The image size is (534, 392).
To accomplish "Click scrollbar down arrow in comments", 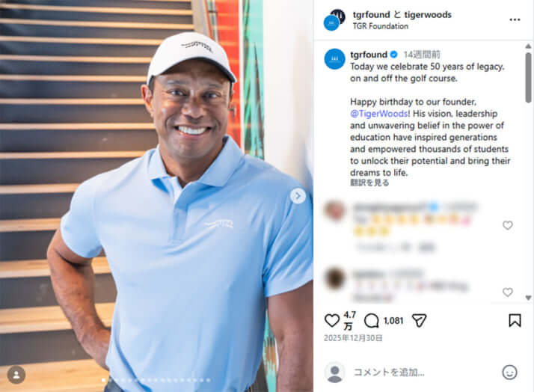I will [x=528, y=298].
